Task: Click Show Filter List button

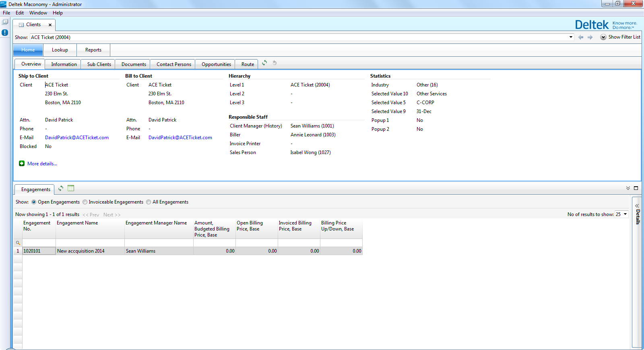Action: [x=620, y=37]
